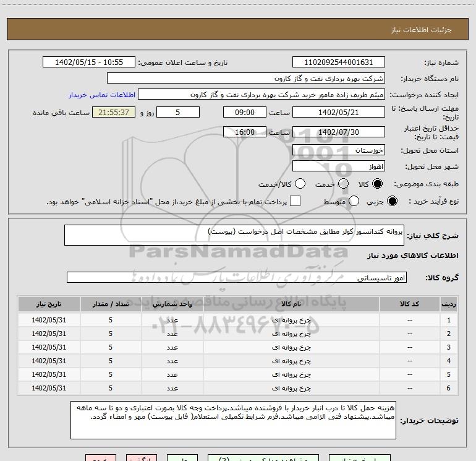Viewport: 476px width, 461px height.
Task: Click the price validity date 1402/07/30
Action: click(339, 132)
